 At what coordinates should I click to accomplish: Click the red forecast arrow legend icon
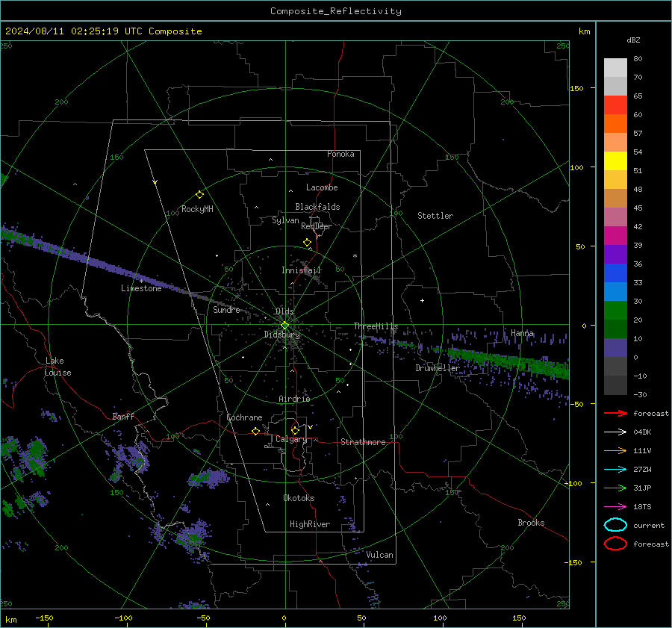pyautogui.click(x=615, y=413)
